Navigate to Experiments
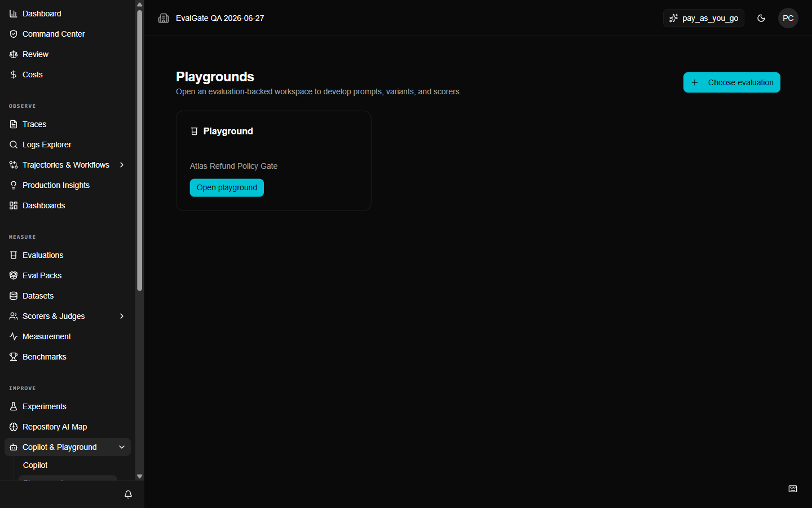Screen dimensions: 812x508 pos(68,406)
